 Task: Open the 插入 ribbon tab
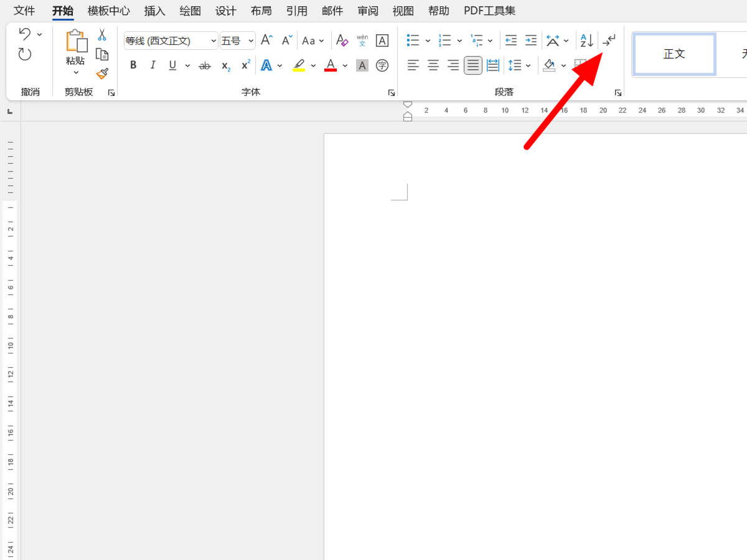(154, 11)
